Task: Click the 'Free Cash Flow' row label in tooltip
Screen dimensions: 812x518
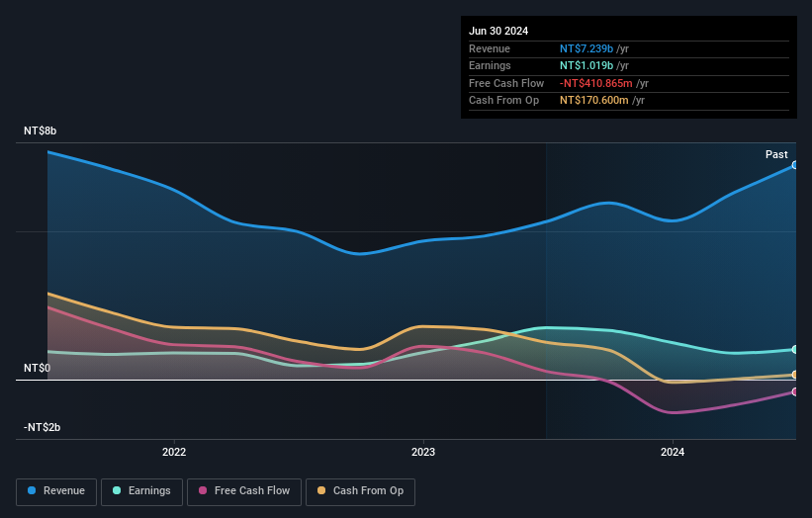Action: [x=506, y=83]
